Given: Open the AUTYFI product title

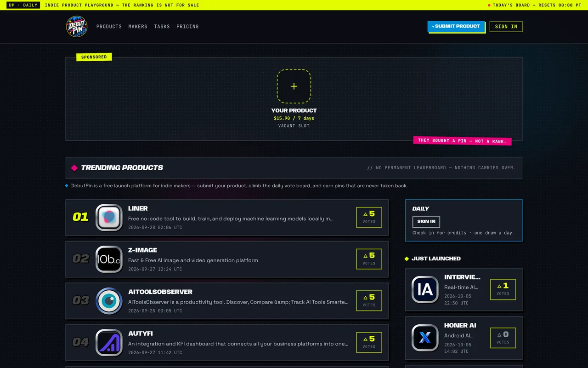Looking at the screenshot, I should point(141,333).
